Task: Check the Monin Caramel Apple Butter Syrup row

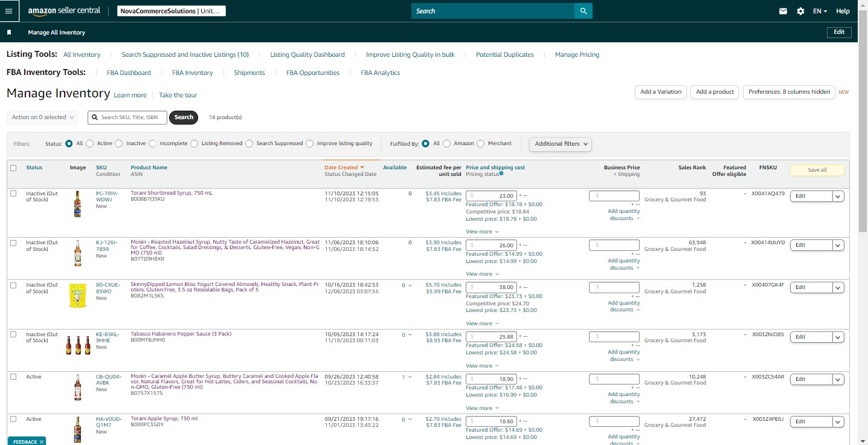Action: click(x=13, y=377)
